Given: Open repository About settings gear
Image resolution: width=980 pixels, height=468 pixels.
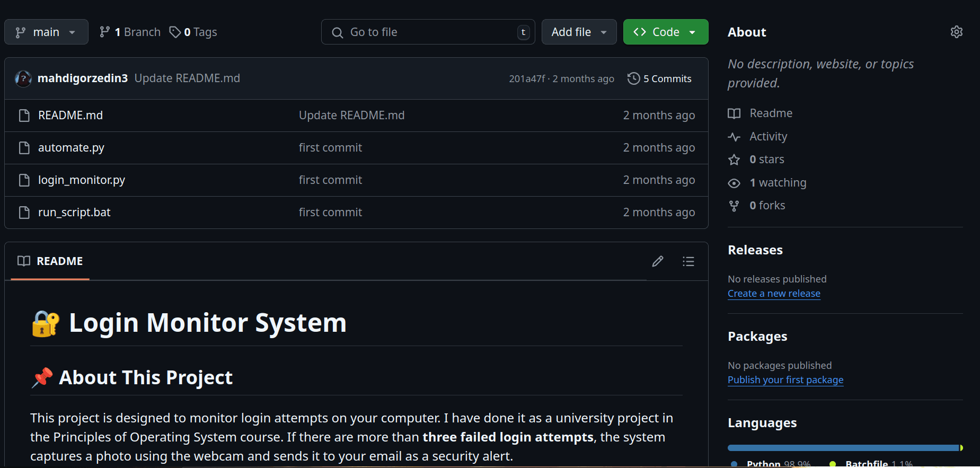Looking at the screenshot, I should click(957, 32).
